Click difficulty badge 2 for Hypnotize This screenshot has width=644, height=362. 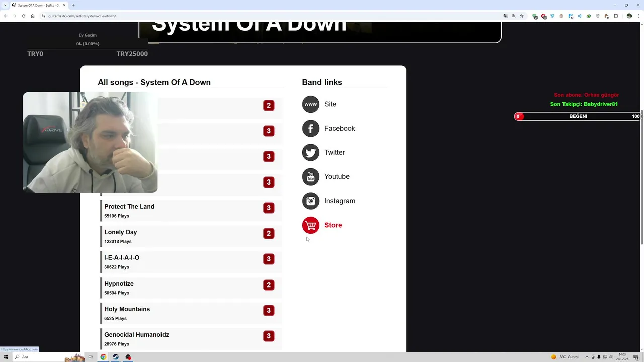269,285
